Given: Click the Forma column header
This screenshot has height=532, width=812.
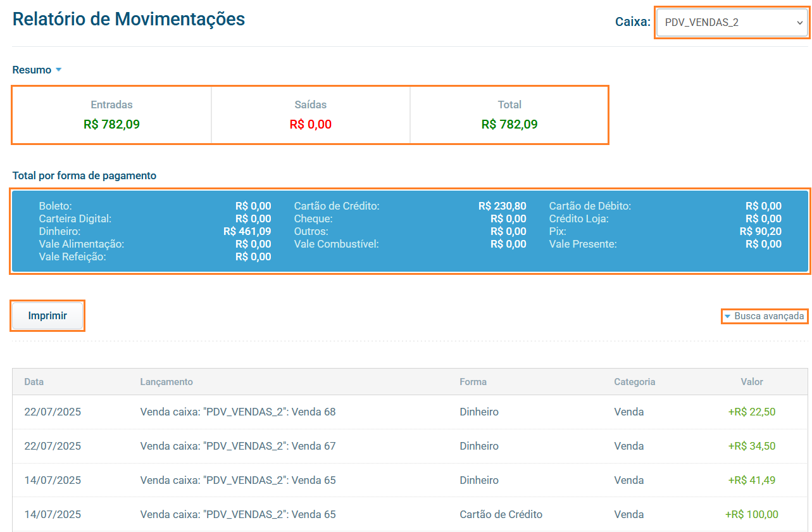Looking at the screenshot, I should click(x=473, y=382).
